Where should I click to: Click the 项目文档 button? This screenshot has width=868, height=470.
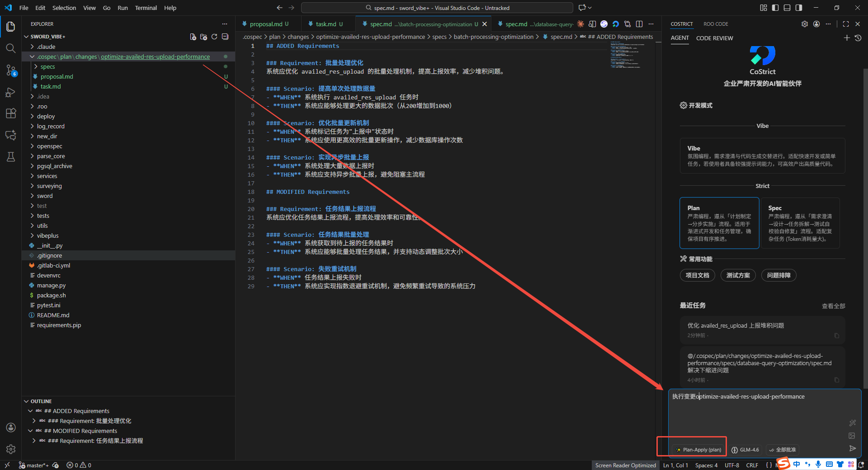pyautogui.click(x=697, y=275)
